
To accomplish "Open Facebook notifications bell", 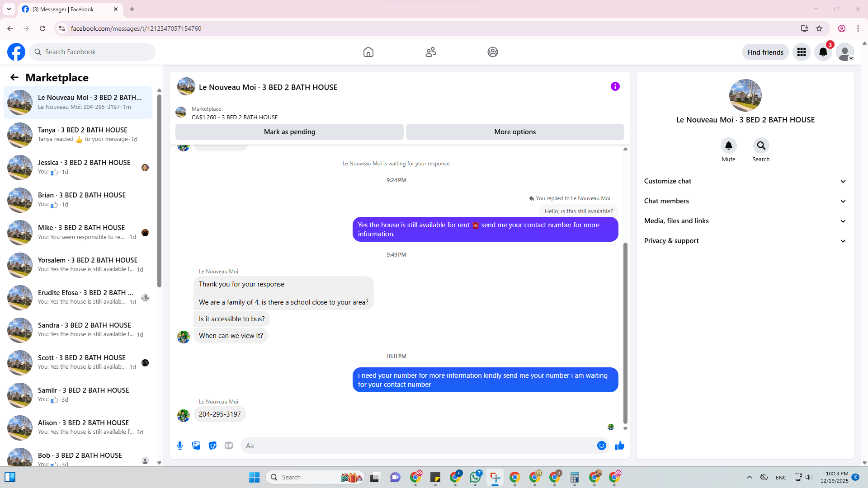I will coord(823,52).
